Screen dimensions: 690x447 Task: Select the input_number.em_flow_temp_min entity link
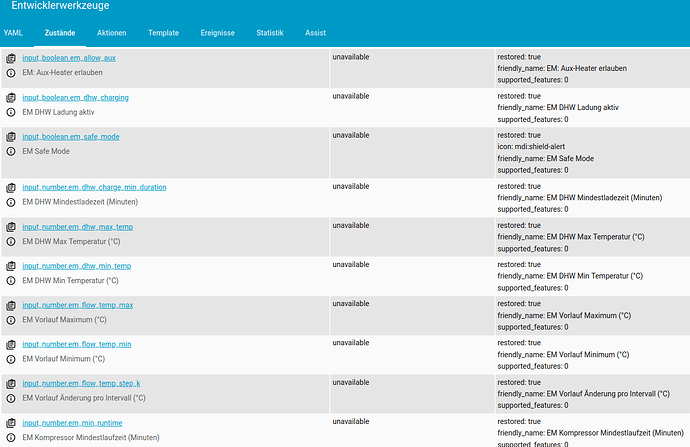point(76,344)
